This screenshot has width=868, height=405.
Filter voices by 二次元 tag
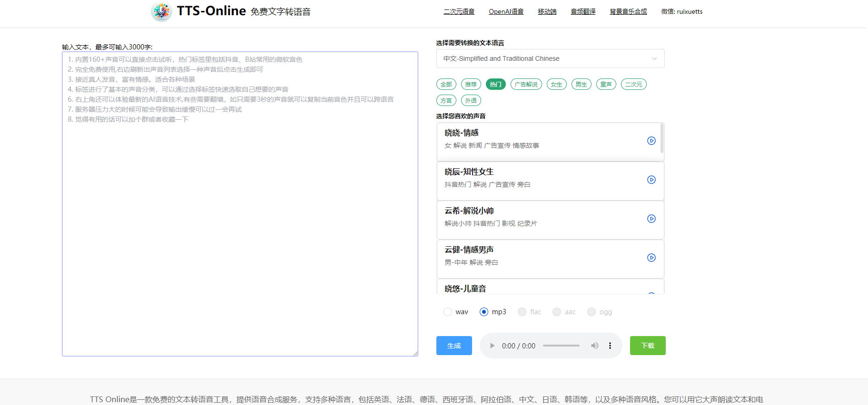click(x=633, y=85)
